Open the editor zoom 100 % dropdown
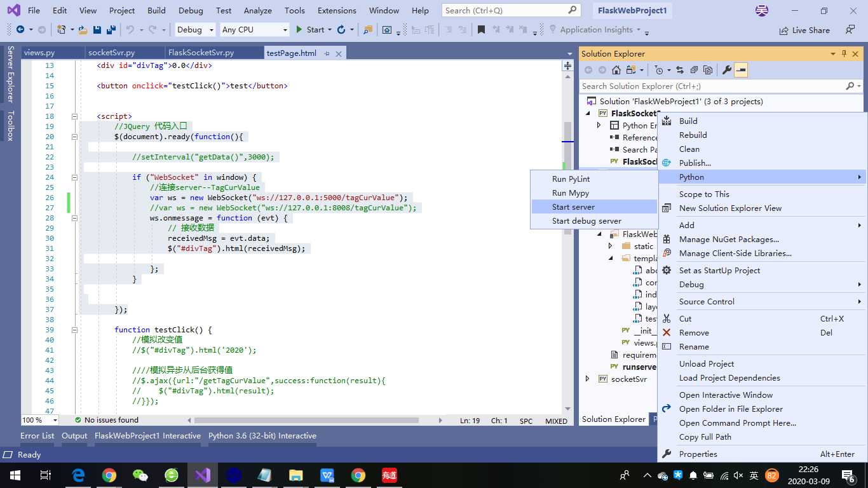The width and height of the screenshot is (868, 488). 55,420
